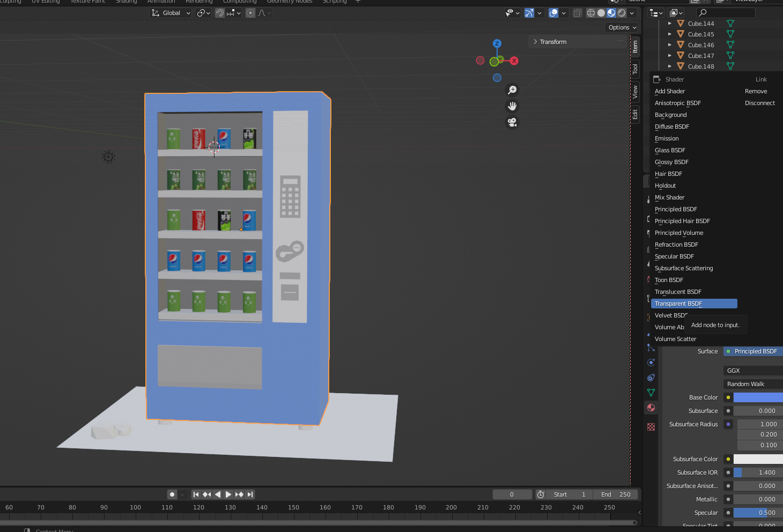The image size is (783, 532).
Task: Toggle viewport gizmos display
Action: click(x=529, y=13)
